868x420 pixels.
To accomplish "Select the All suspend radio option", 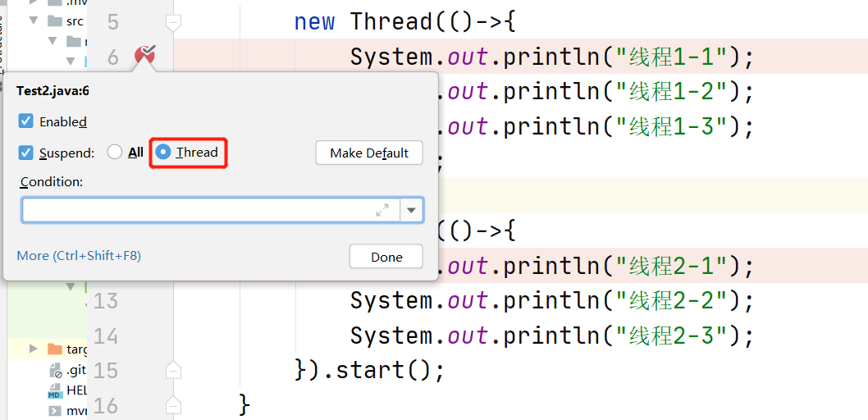I will pyautogui.click(x=115, y=153).
